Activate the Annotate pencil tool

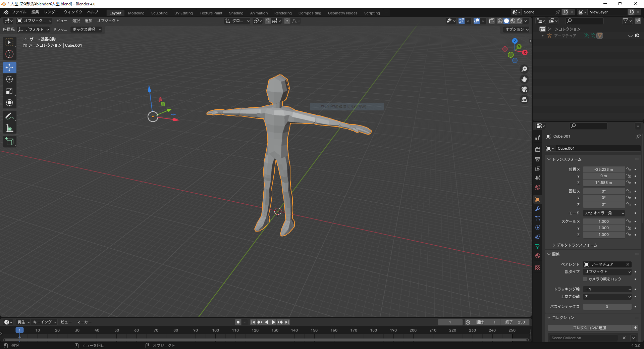coord(9,116)
